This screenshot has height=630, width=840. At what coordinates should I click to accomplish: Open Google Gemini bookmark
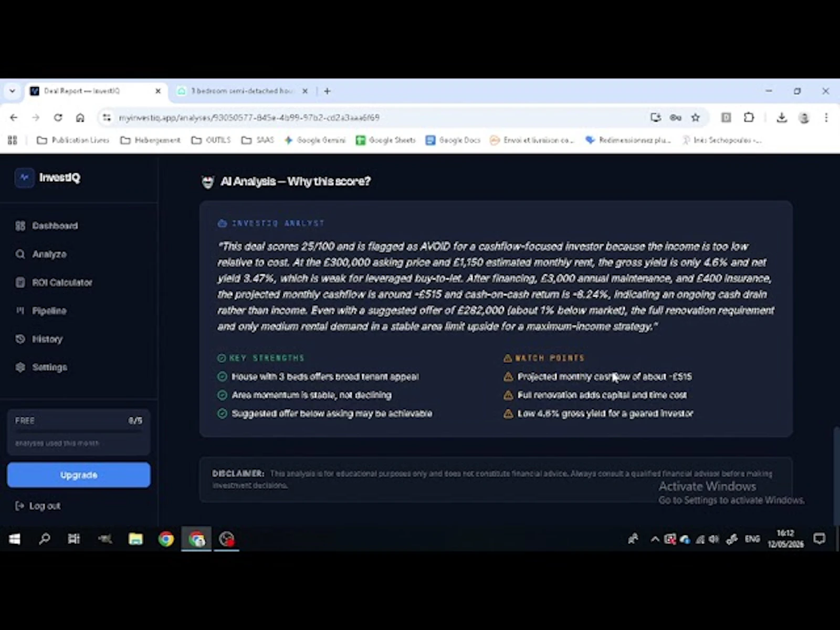(x=315, y=140)
